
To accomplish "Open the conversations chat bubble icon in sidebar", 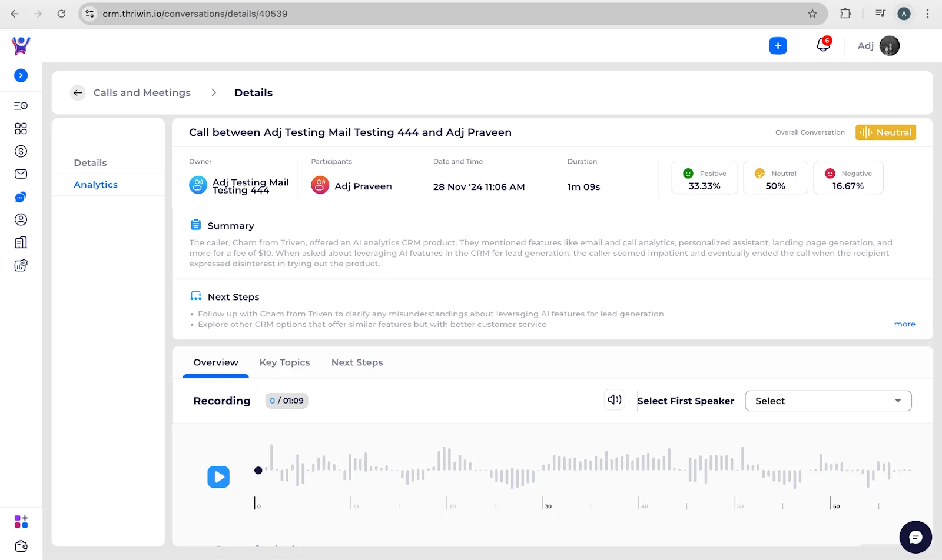I will (x=21, y=197).
